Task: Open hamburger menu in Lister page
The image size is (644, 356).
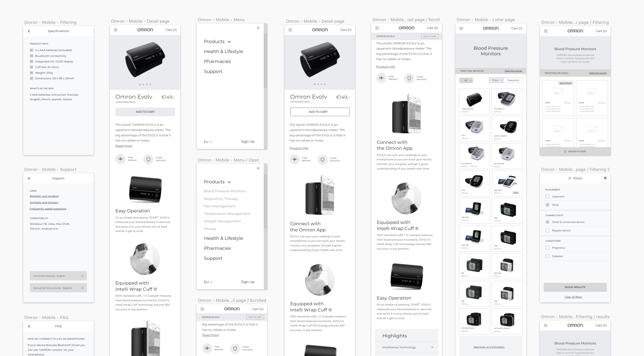Action: pyautogui.click(x=461, y=28)
